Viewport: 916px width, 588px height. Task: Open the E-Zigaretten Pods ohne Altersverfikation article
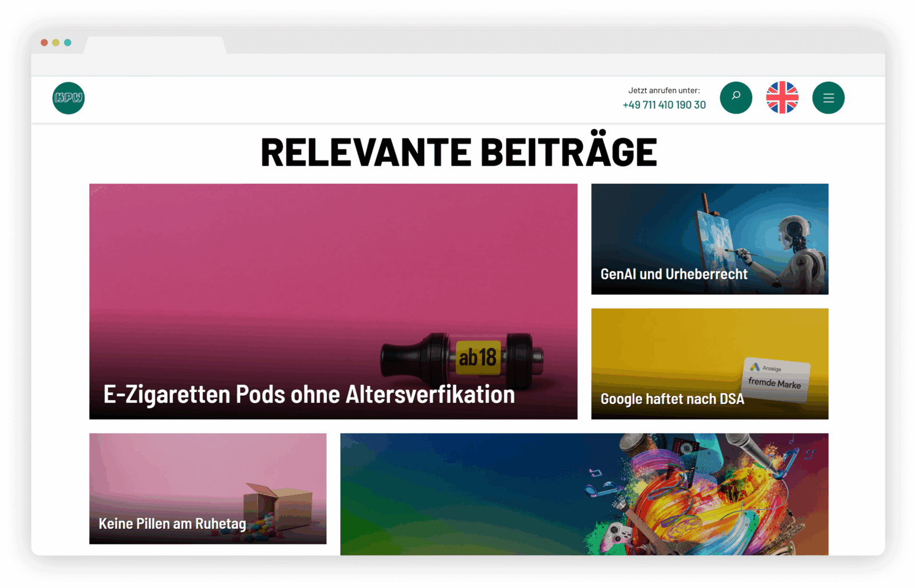click(333, 301)
